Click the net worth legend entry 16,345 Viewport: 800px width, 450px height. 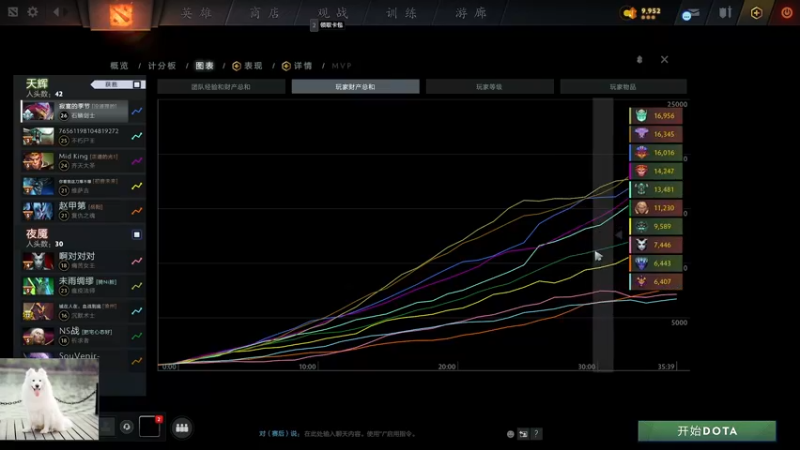pos(656,134)
